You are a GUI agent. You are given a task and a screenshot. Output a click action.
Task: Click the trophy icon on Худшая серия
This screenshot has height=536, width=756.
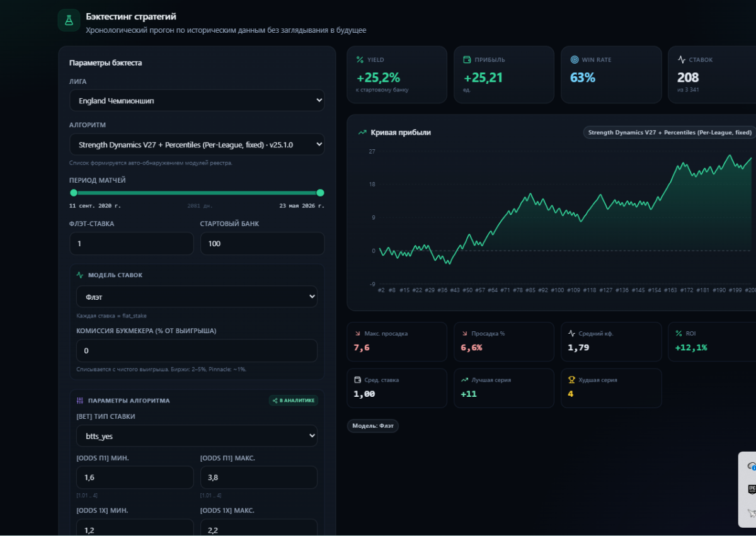coord(571,380)
